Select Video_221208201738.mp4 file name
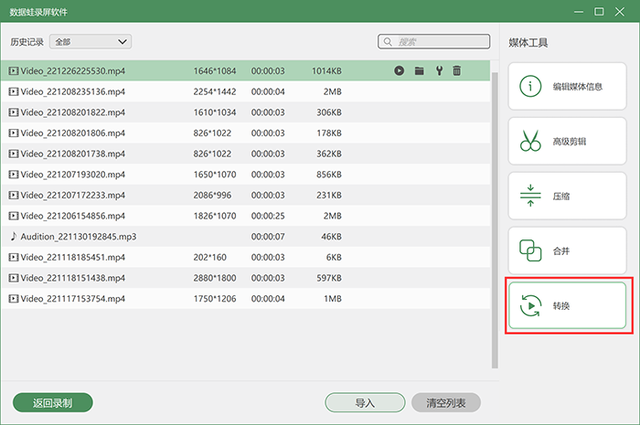Screen dimensions: 640x425 (73, 154)
